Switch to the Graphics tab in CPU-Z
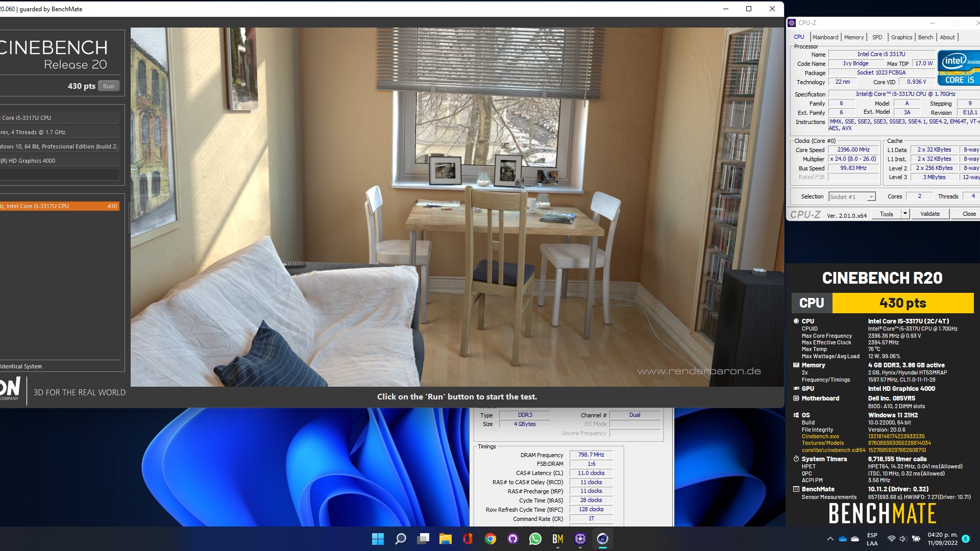The image size is (980, 551). click(x=902, y=37)
